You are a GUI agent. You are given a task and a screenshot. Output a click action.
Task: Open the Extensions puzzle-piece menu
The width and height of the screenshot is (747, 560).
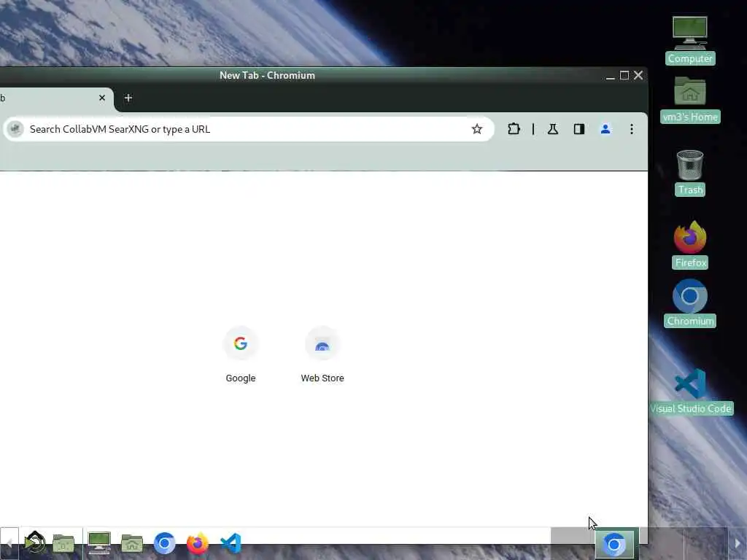pyautogui.click(x=514, y=129)
